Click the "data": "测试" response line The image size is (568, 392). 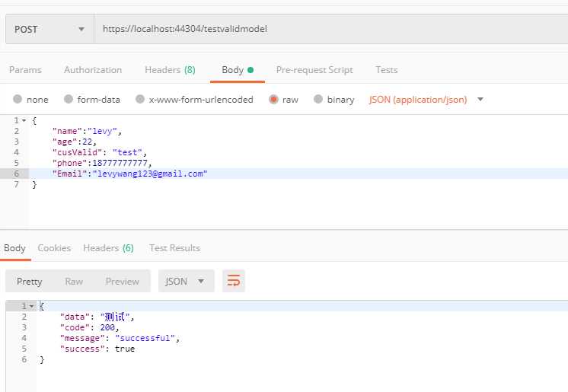(x=97, y=317)
